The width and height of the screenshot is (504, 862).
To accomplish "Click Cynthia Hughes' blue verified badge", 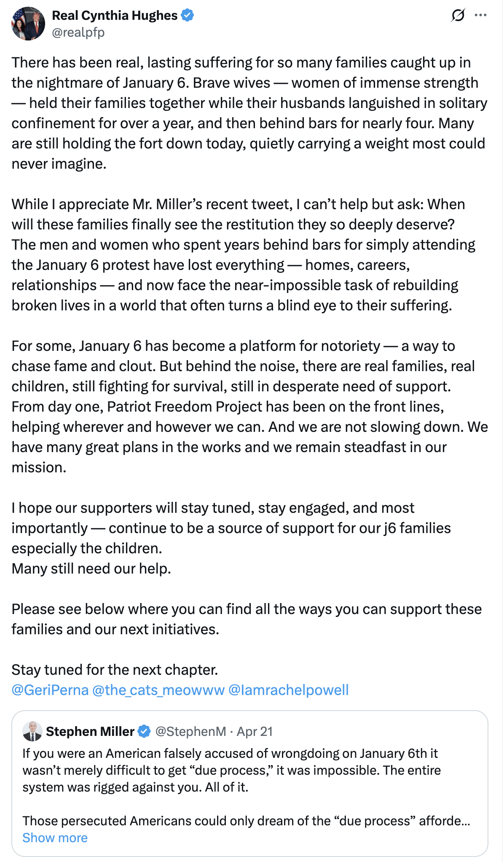I will tap(188, 16).
